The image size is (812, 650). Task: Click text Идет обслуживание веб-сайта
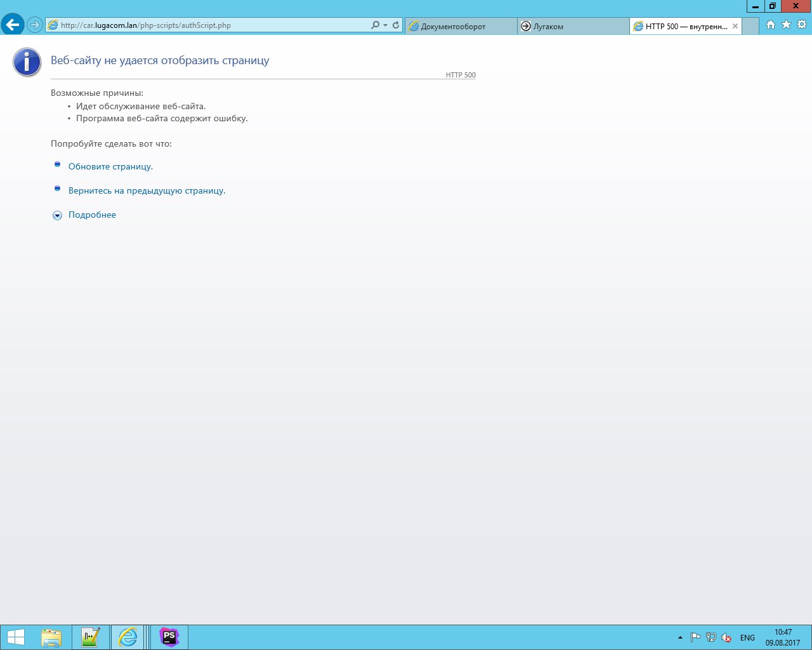[x=141, y=106]
